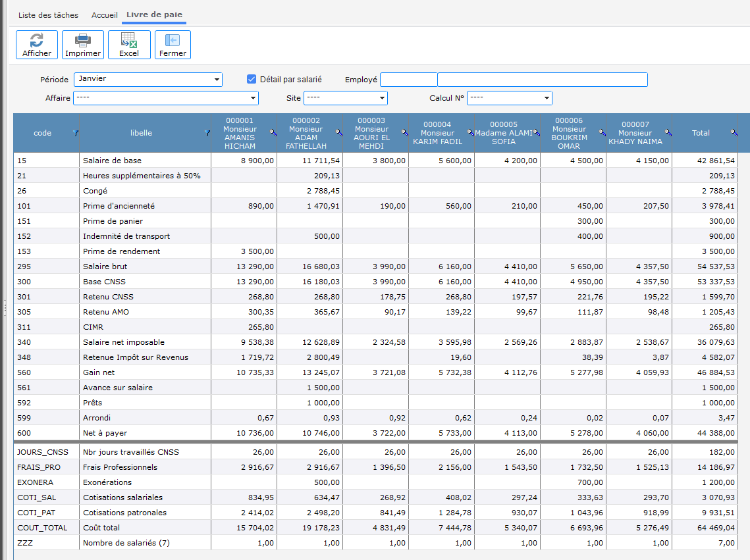Expand the Calcul N° dropdown

(546, 98)
